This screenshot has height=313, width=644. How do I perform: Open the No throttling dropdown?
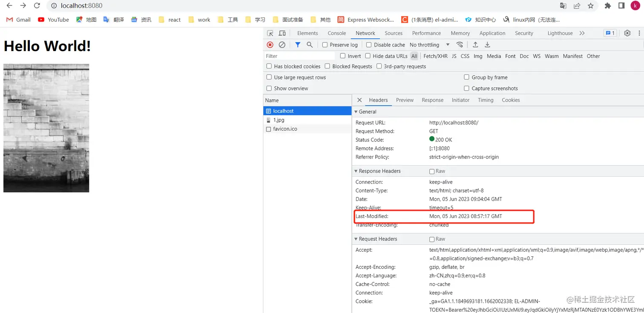point(429,45)
